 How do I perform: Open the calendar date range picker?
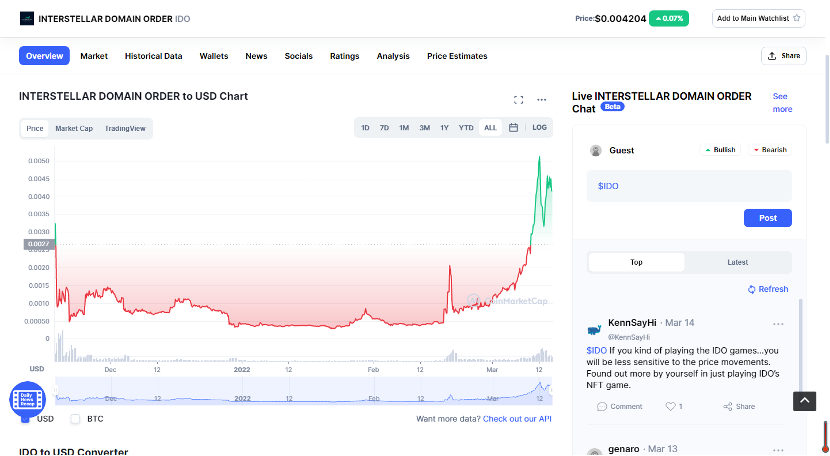[513, 128]
